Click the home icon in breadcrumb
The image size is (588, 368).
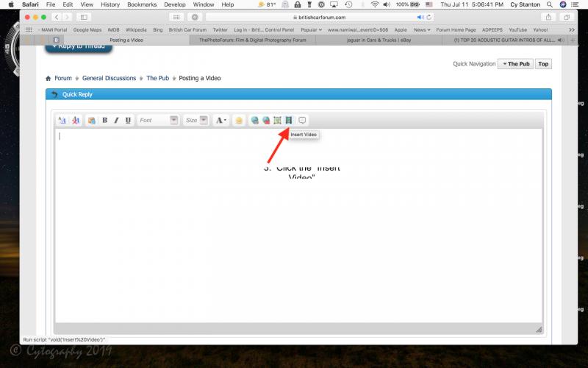[49, 79]
